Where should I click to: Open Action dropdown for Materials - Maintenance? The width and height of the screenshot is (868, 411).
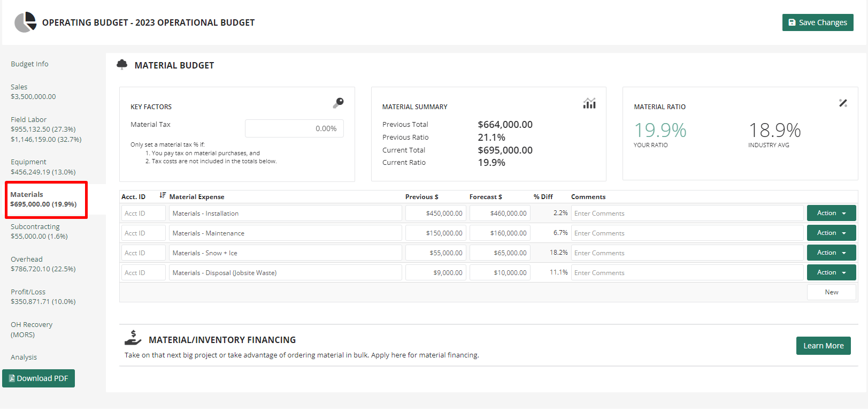pyautogui.click(x=831, y=233)
